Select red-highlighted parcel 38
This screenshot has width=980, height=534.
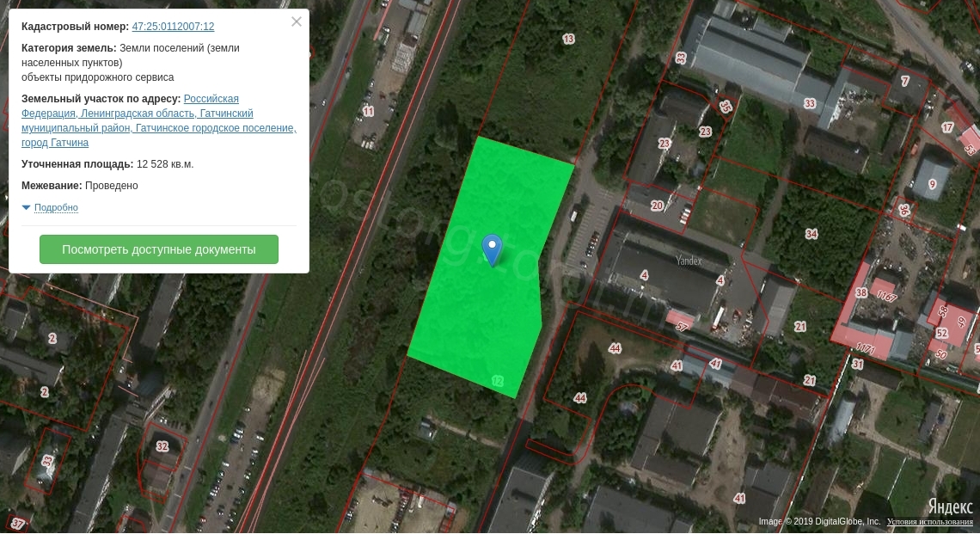[x=861, y=293]
